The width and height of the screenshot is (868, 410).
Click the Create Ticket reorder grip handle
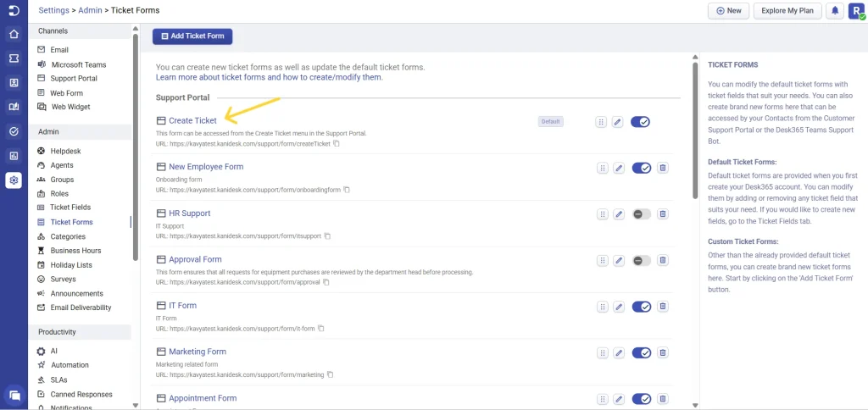[x=601, y=122]
